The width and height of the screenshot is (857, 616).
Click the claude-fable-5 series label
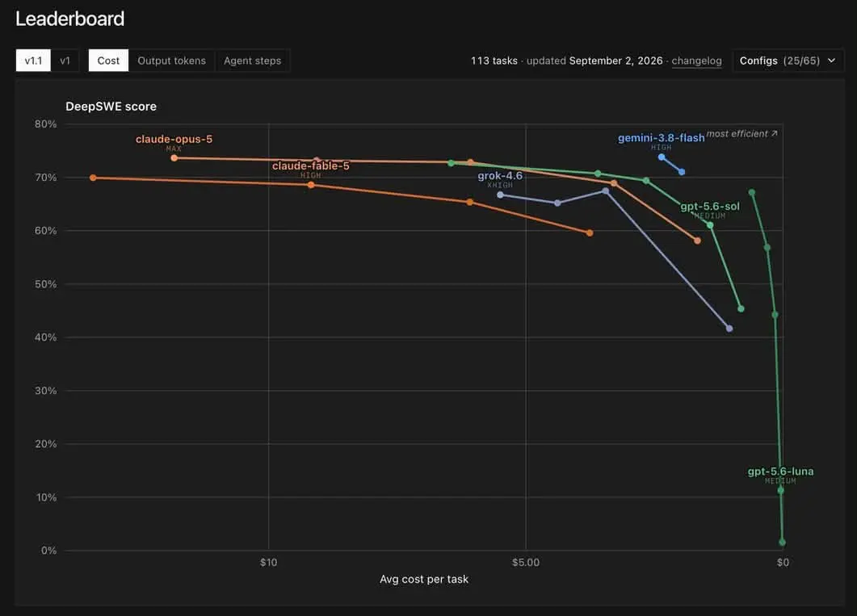[310, 166]
